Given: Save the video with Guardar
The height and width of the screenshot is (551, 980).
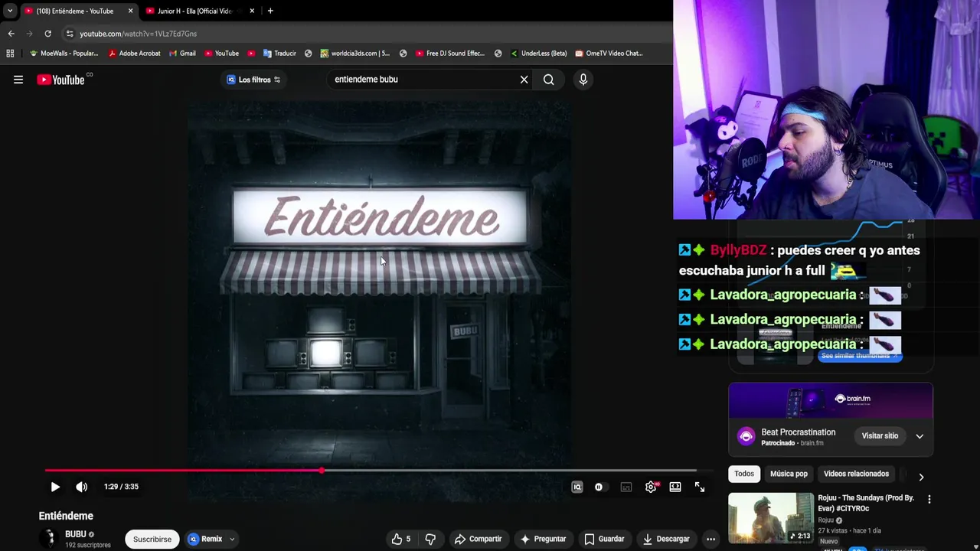Looking at the screenshot, I should click(x=604, y=539).
